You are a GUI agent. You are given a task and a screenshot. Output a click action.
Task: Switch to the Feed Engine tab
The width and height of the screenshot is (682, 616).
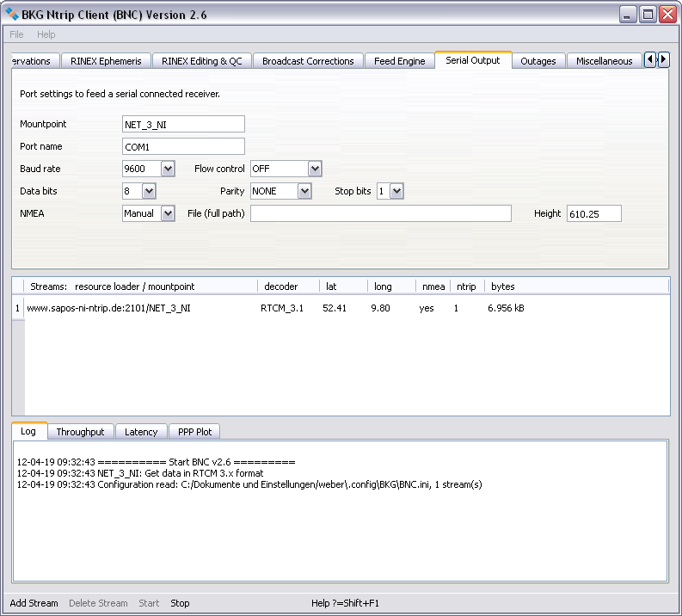click(x=399, y=61)
